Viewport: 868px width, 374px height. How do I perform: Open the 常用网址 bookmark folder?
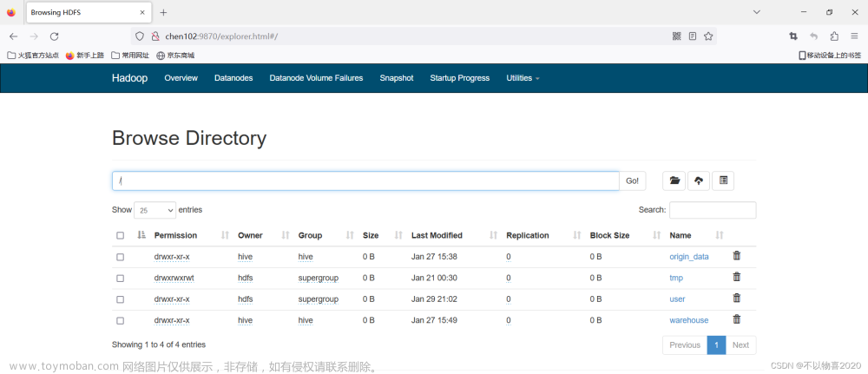[x=130, y=56]
